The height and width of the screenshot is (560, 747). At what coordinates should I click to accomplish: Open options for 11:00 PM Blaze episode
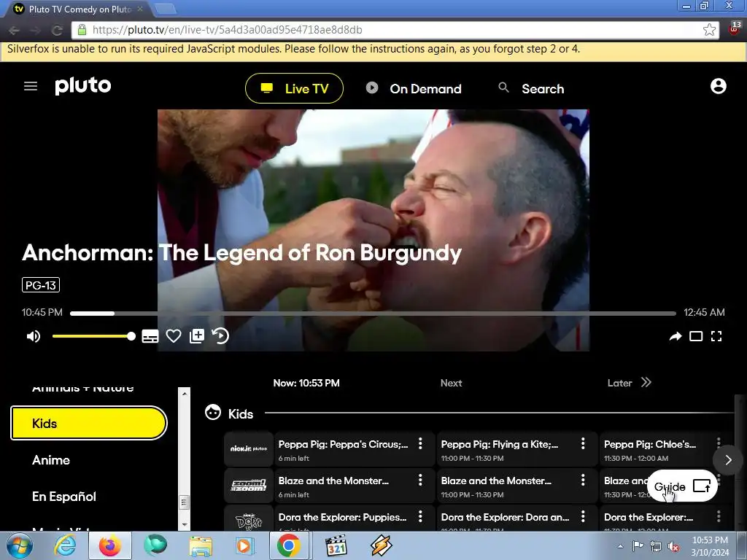click(583, 480)
